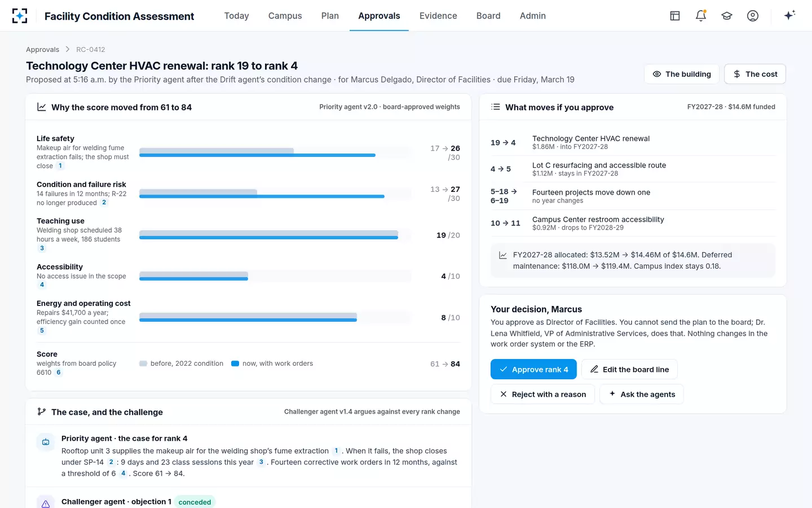Viewport: 812px width, 508px height.
Task: Click the graduation cap icon
Action: pos(727,16)
